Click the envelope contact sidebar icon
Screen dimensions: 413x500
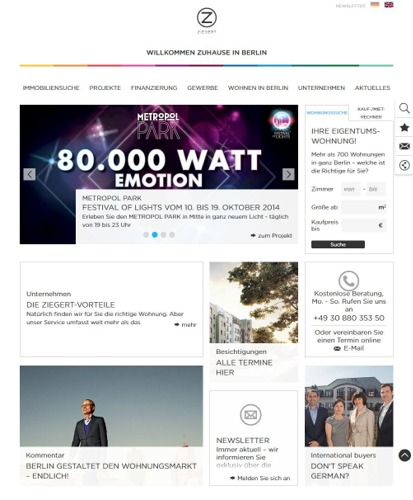pos(404,146)
